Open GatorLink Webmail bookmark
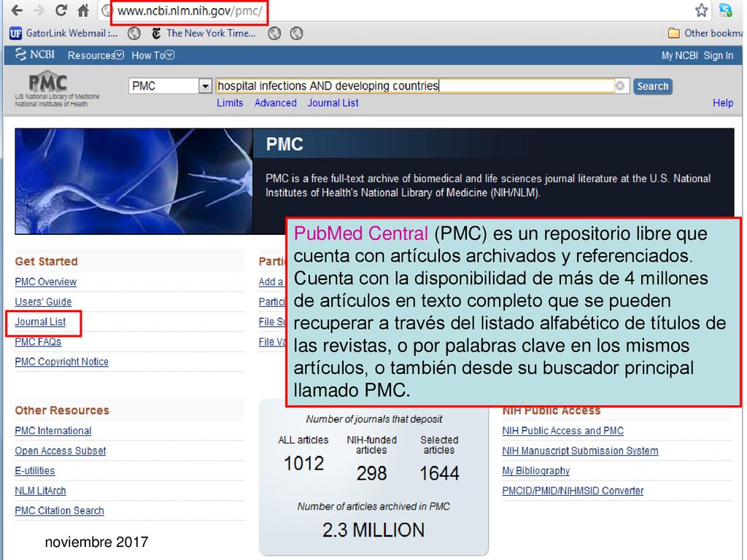The height and width of the screenshot is (560, 747). click(x=63, y=34)
